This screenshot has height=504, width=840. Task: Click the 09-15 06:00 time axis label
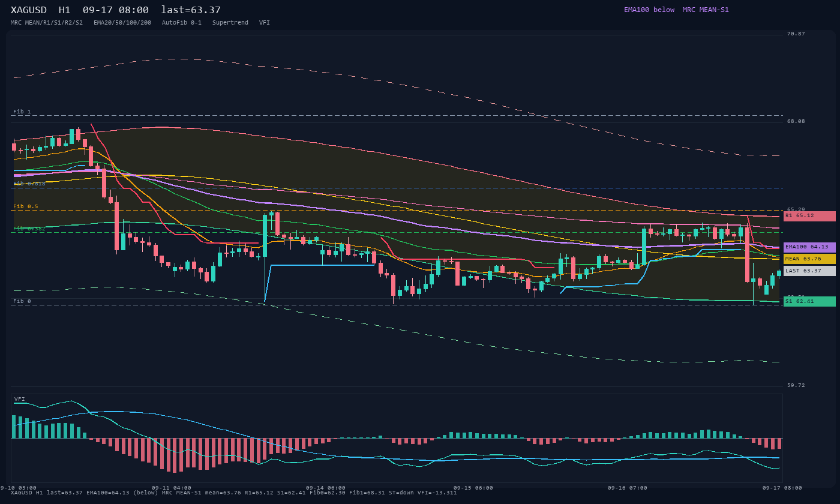click(x=473, y=488)
